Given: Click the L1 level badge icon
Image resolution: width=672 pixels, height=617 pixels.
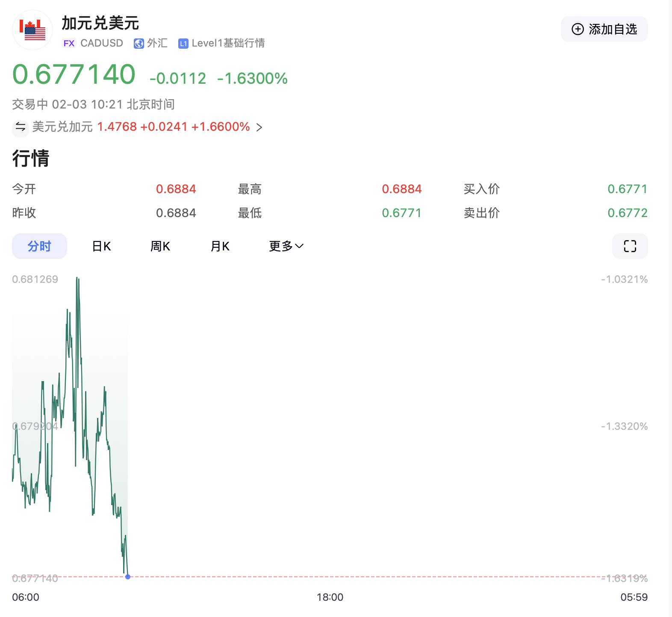Looking at the screenshot, I should pyautogui.click(x=183, y=44).
